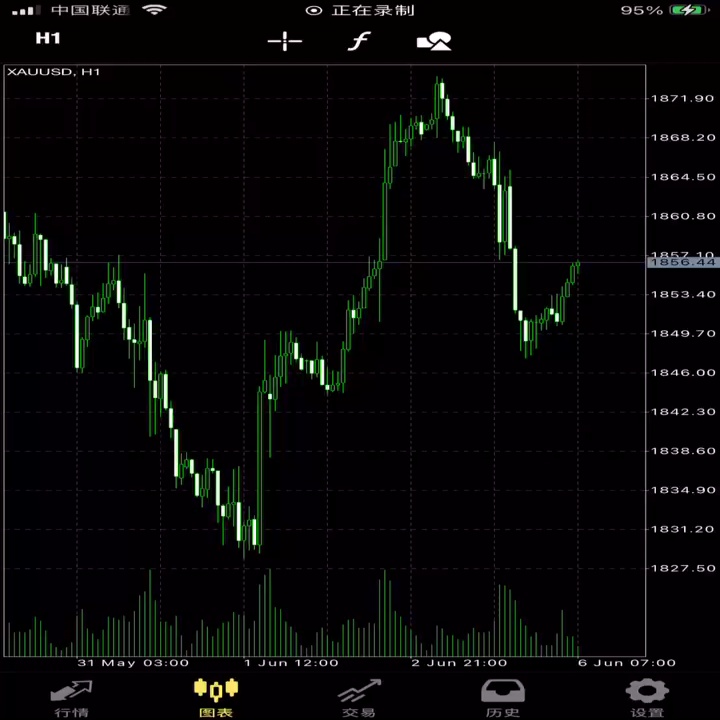Screen dimensions: 720x720
Task: Tap the cellular signal bars
Action: point(26,10)
